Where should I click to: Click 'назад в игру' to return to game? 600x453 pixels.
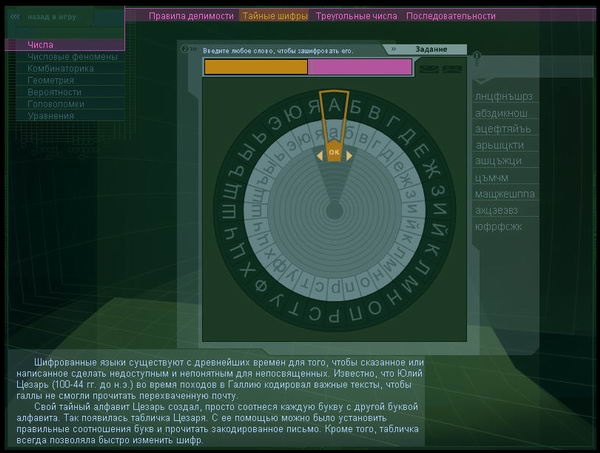click(56, 17)
